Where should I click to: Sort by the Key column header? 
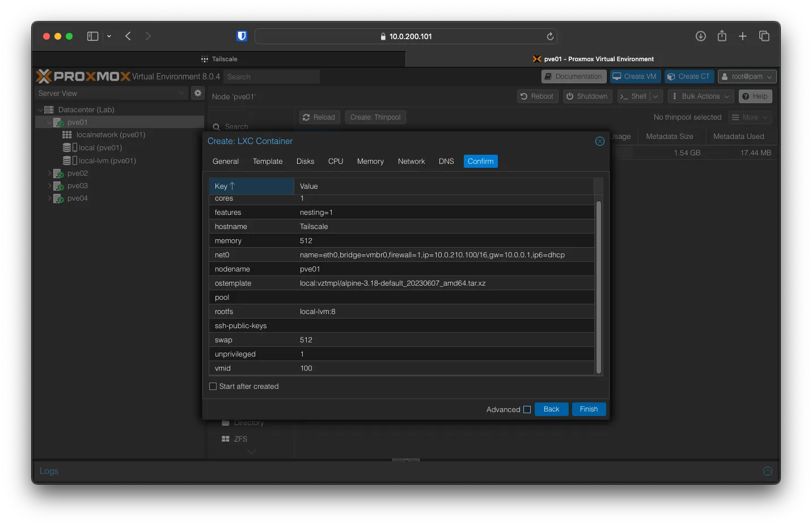252,186
